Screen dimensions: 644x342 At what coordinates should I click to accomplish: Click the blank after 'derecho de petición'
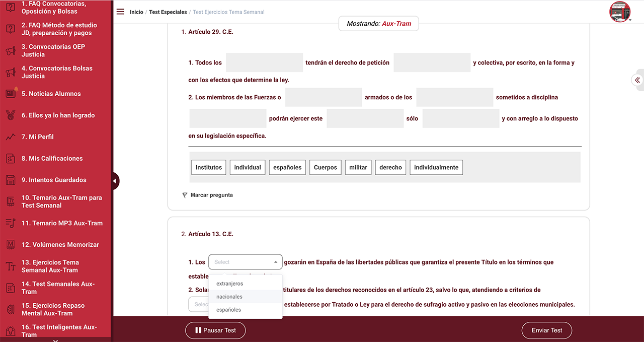432,63
